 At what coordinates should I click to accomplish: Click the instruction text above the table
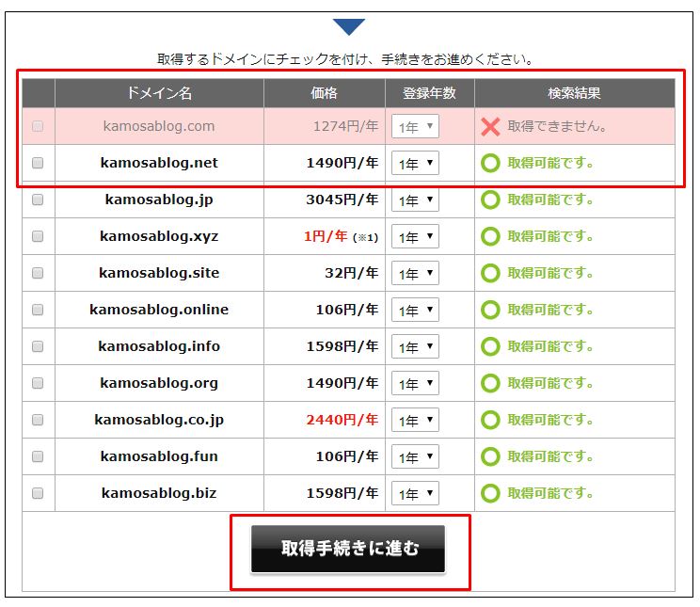click(346, 59)
